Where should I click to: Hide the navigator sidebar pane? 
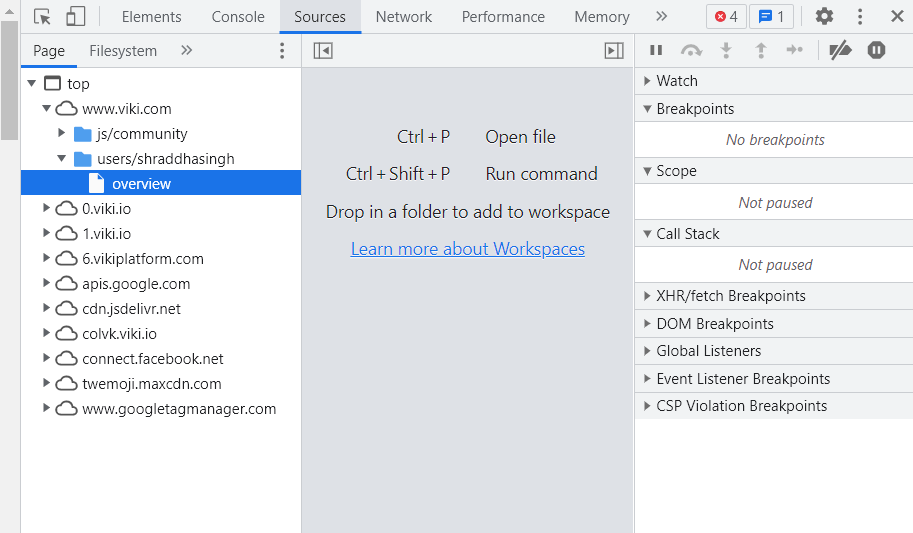tap(323, 51)
